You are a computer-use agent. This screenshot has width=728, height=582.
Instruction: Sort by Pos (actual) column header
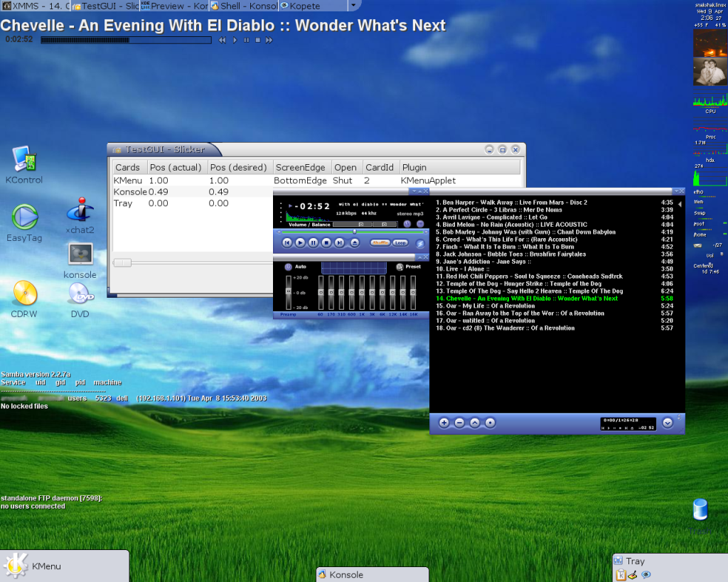(x=176, y=168)
